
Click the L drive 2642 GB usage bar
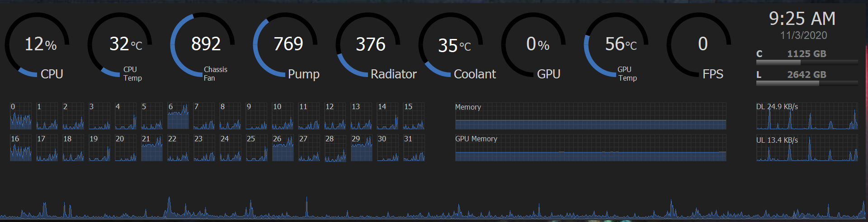(807, 83)
